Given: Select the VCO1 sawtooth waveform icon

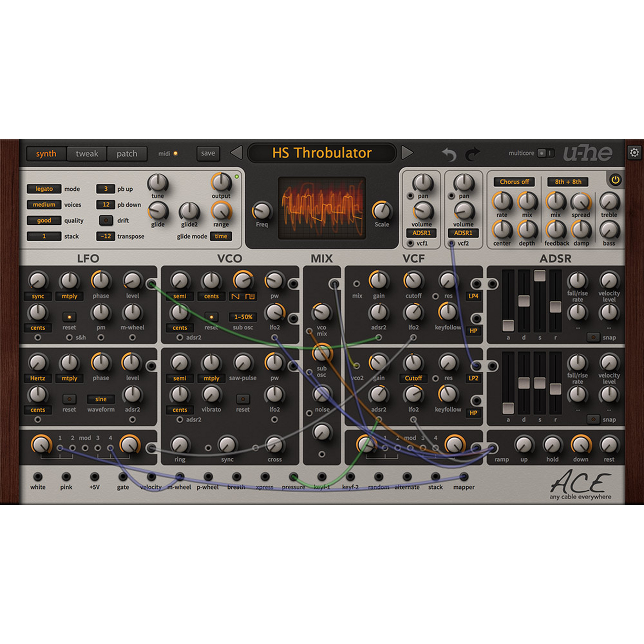Looking at the screenshot, I should (236, 296).
